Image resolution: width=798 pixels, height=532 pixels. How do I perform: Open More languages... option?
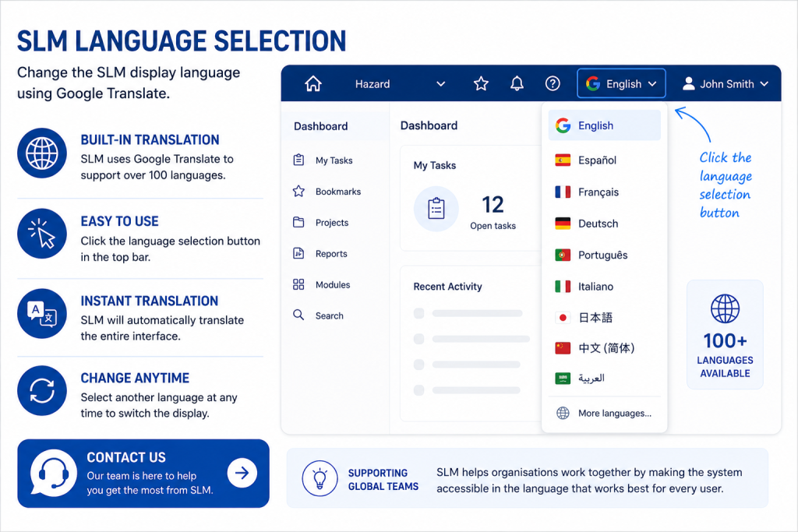coord(605,413)
